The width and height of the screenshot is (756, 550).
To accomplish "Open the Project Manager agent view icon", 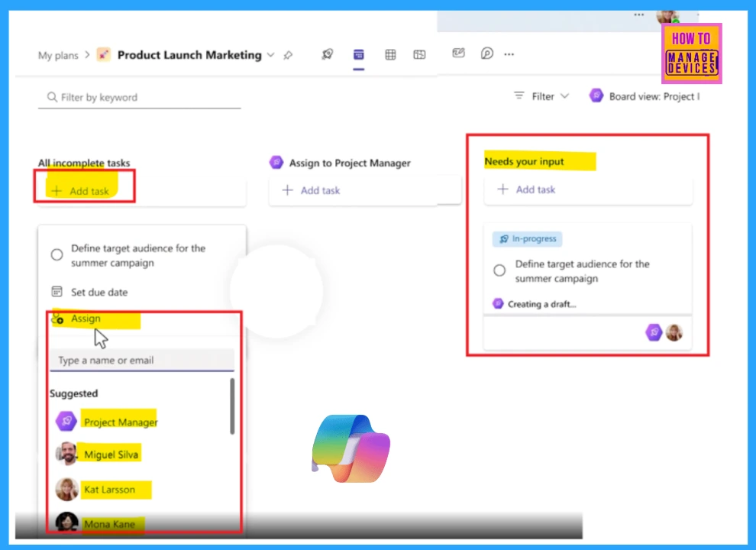I will (328, 54).
